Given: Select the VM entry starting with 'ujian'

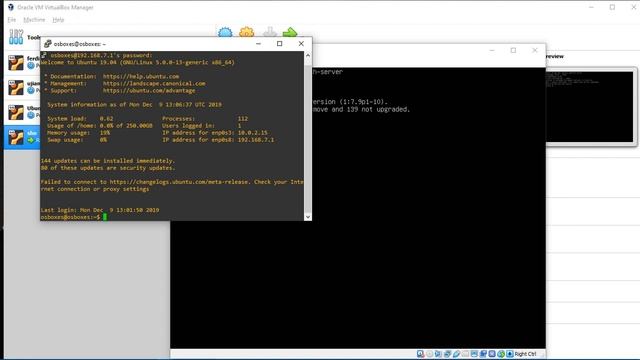Looking at the screenshot, I should pyautogui.click(x=22, y=87).
